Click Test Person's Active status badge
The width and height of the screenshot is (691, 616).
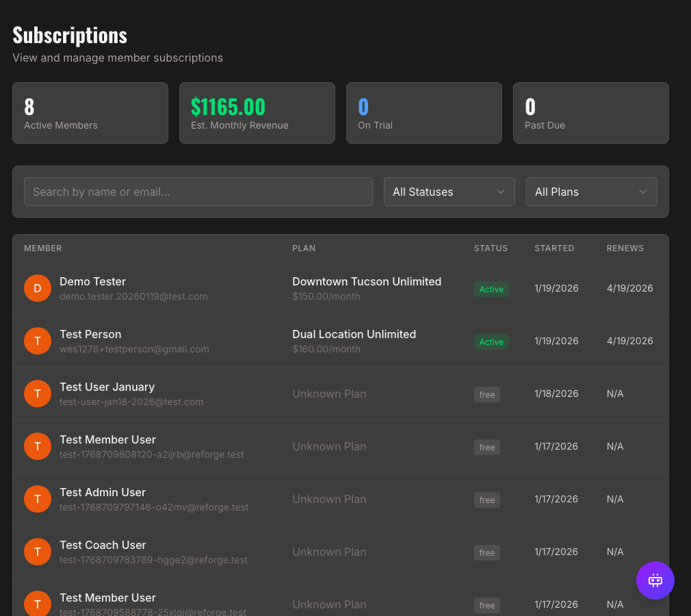click(491, 342)
